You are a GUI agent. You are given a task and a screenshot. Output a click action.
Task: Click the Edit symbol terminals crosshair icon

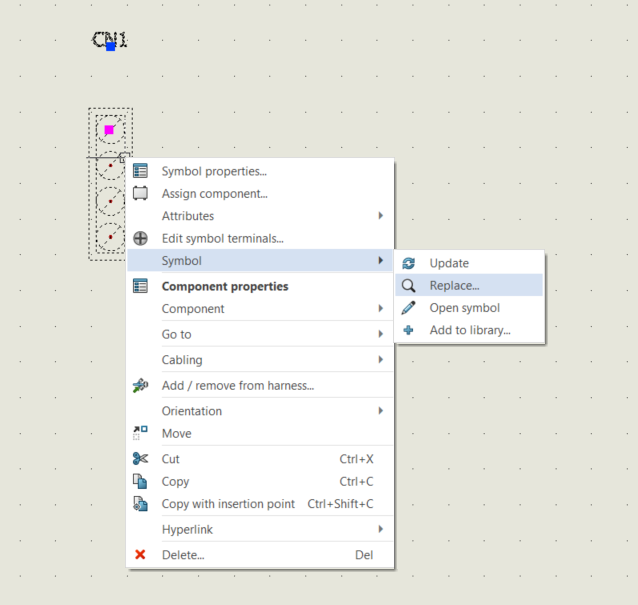click(140, 238)
